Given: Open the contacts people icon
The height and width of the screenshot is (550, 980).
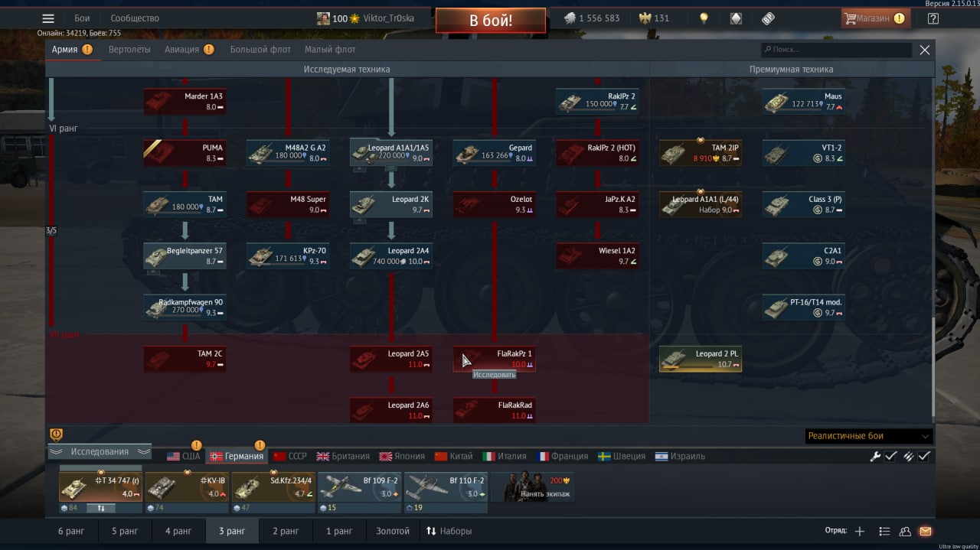Looking at the screenshot, I should click(905, 531).
